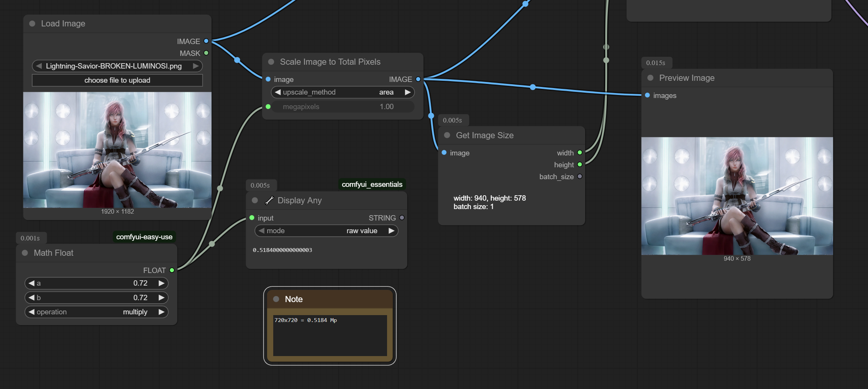This screenshot has width=868, height=389.
Task: Click the '1920 × 1182' size label
Action: pyautogui.click(x=117, y=212)
